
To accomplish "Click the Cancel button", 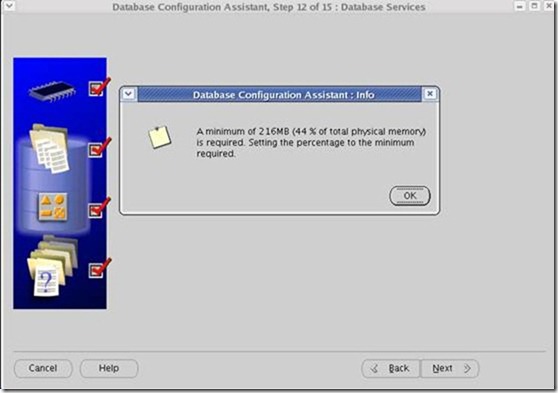I will (x=43, y=368).
